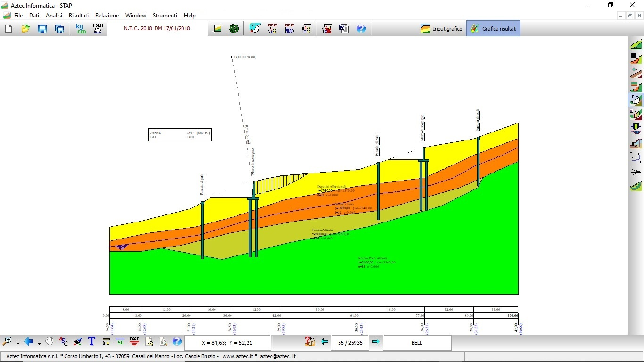
Task: Click the X = 84,63; Y = 52,21 coordinates field
Action: pos(228,343)
